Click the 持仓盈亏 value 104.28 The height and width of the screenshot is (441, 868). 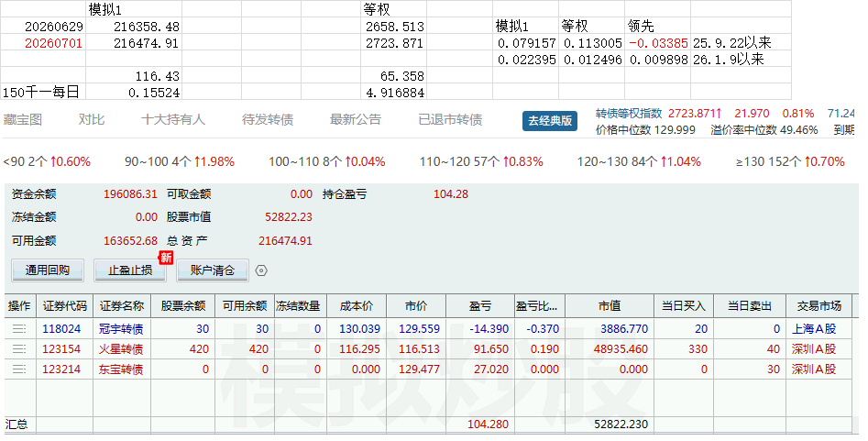(x=451, y=193)
